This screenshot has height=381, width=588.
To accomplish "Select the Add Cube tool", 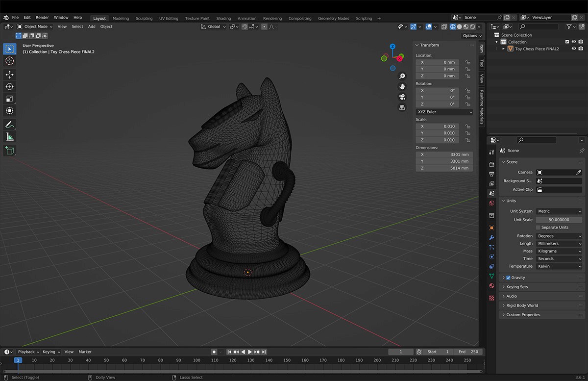I will [9, 151].
